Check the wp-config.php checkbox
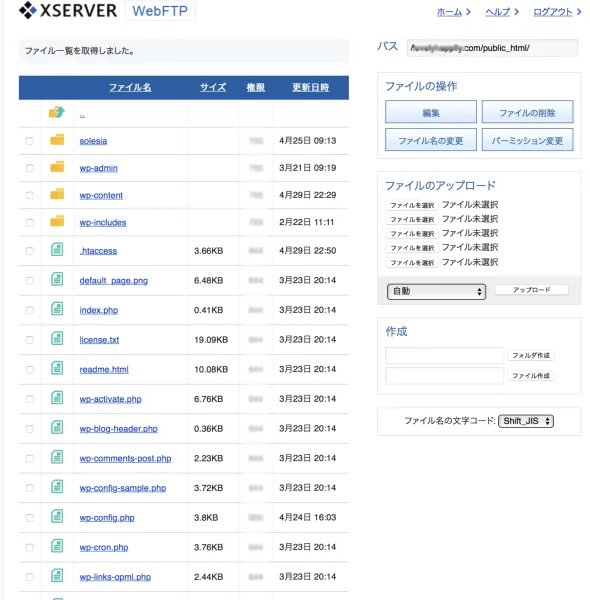 [x=29, y=518]
